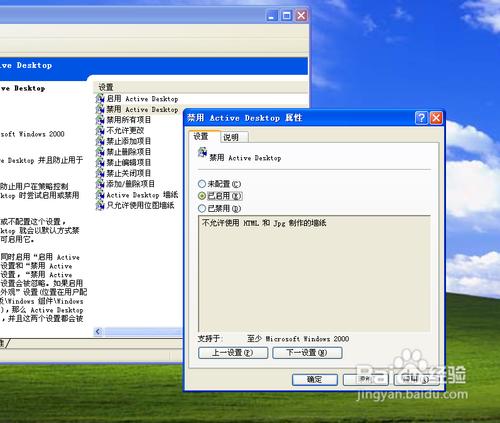The width and height of the screenshot is (500, 423).
Task: Click the icon beside 不允许更改
Action: pyautogui.click(x=100, y=130)
